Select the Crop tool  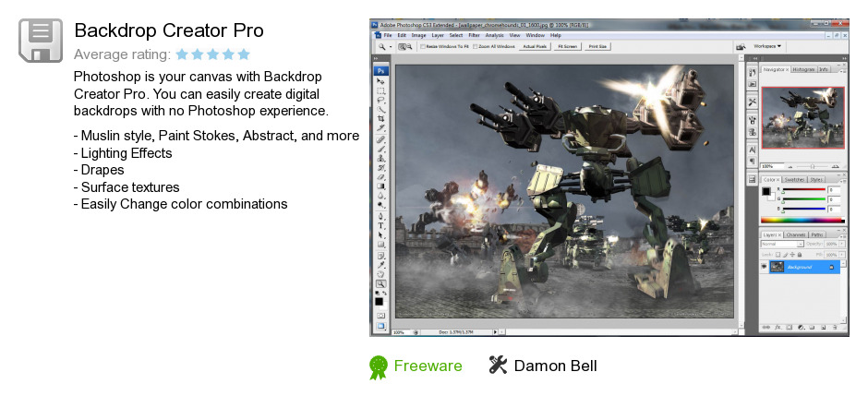(x=381, y=118)
